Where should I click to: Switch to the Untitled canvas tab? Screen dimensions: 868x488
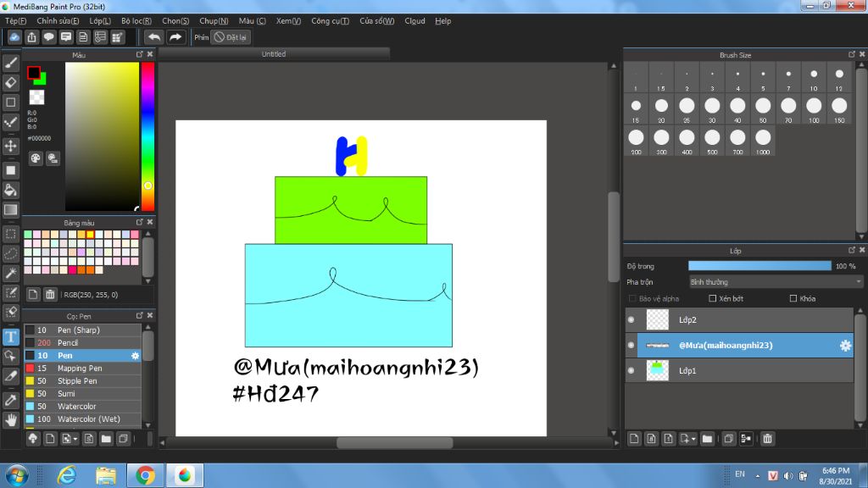pos(274,54)
